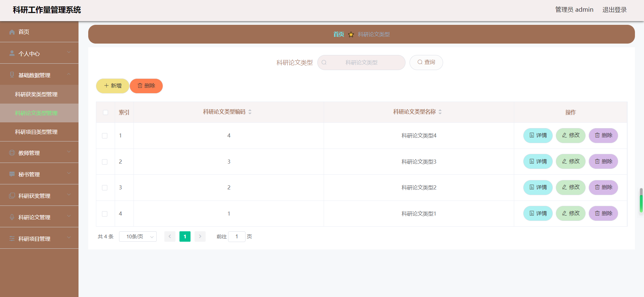Open details for 科研论文类型4

[538, 135]
